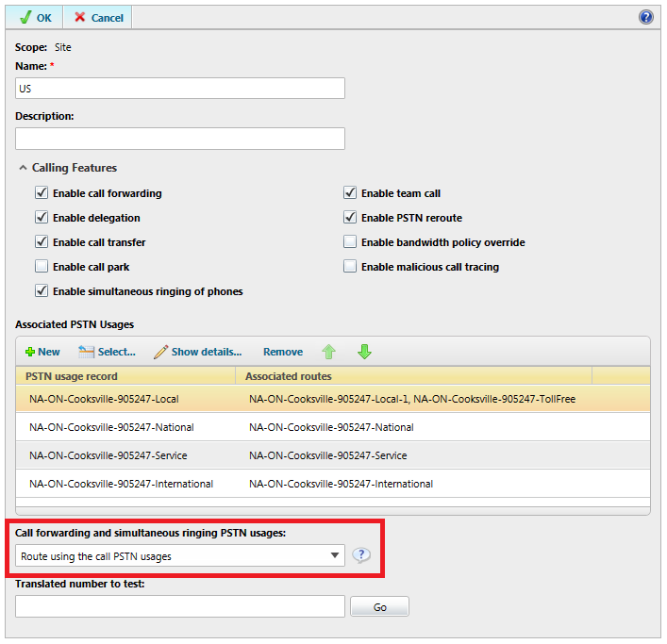Open help with the blue question icon
The image size is (667, 644).
(x=645, y=17)
